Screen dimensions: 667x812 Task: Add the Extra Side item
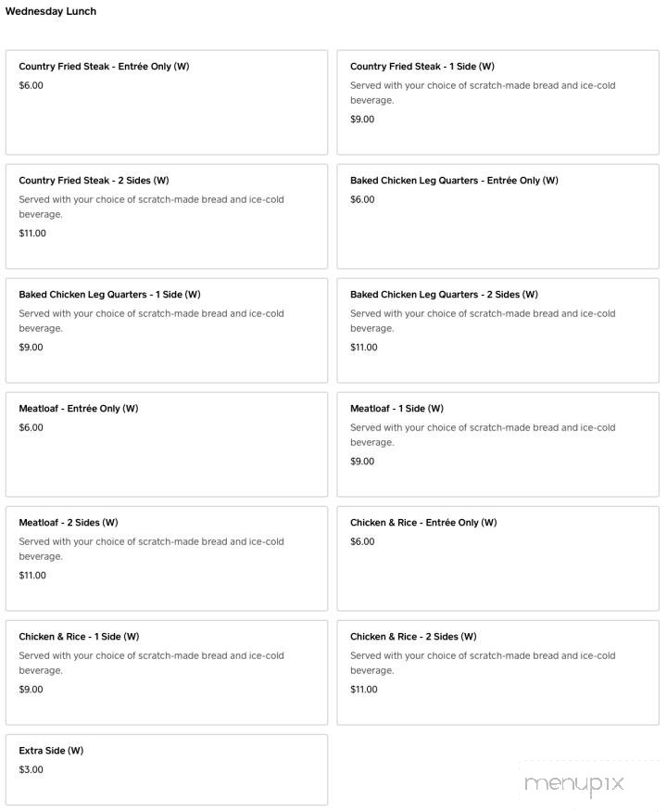click(167, 769)
